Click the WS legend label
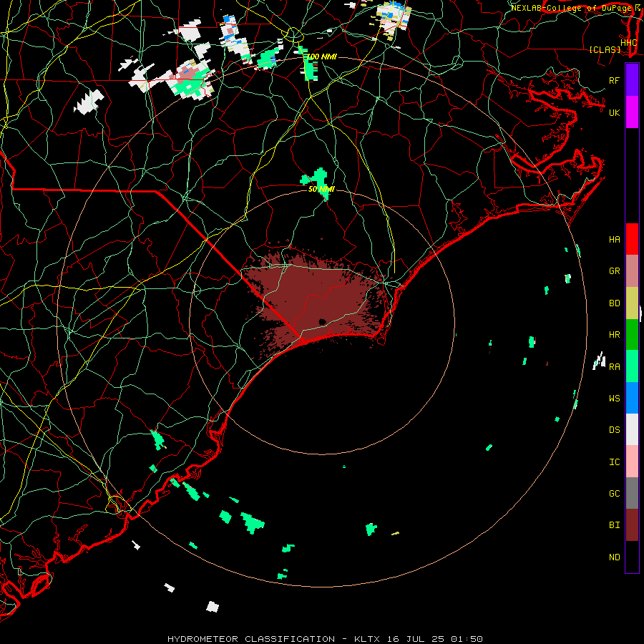Screen dimensions: 644x644 click(x=614, y=398)
